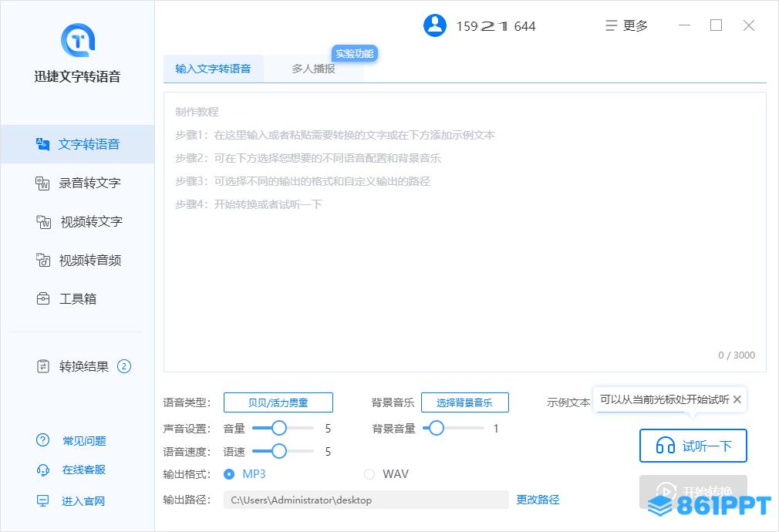The image size is (779, 532).
Task: Click the 更改路径 link
Action: click(x=538, y=500)
